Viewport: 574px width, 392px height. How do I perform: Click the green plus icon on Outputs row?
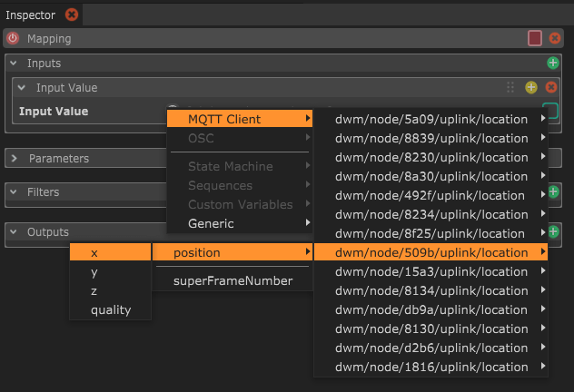click(x=553, y=232)
